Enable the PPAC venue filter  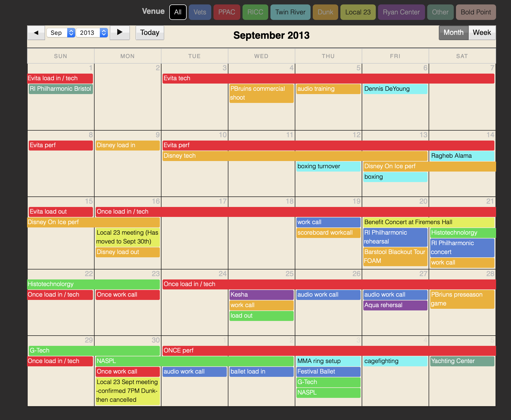[x=226, y=12]
